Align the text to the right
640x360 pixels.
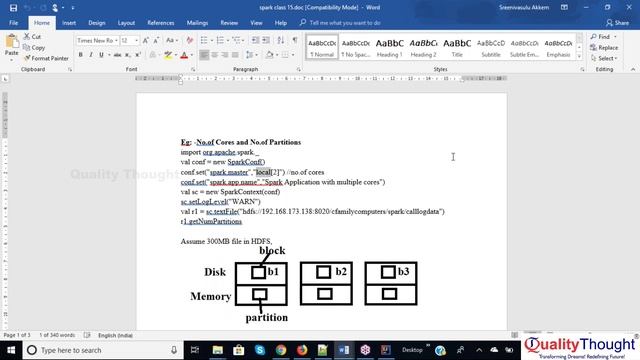coord(225,55)
